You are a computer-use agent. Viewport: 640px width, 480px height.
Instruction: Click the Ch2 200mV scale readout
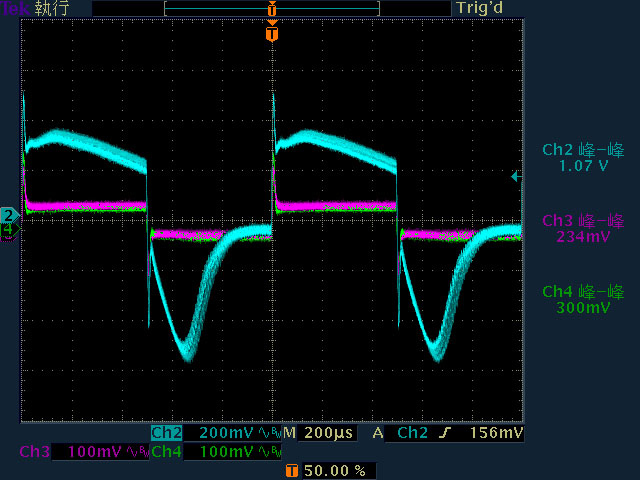pos(226,433)
